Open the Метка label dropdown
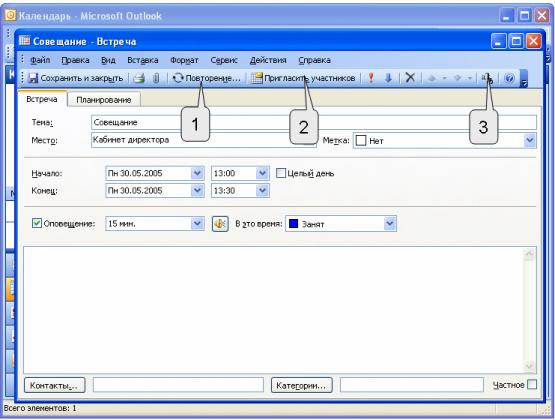The height and width of the screenshot is (420, 555). pyautogui.click(x=530, y=140)
